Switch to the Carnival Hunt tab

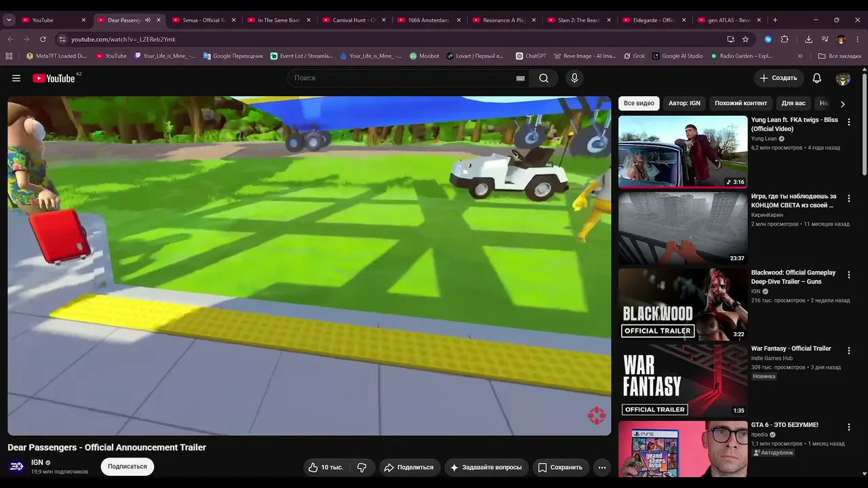[x=354, y=20]
